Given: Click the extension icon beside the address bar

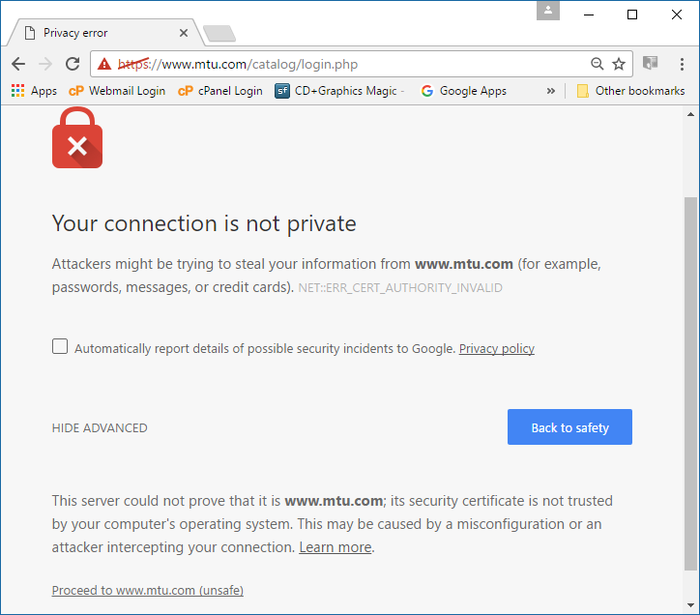Looking at the screenshot, I should click(651, 64).
